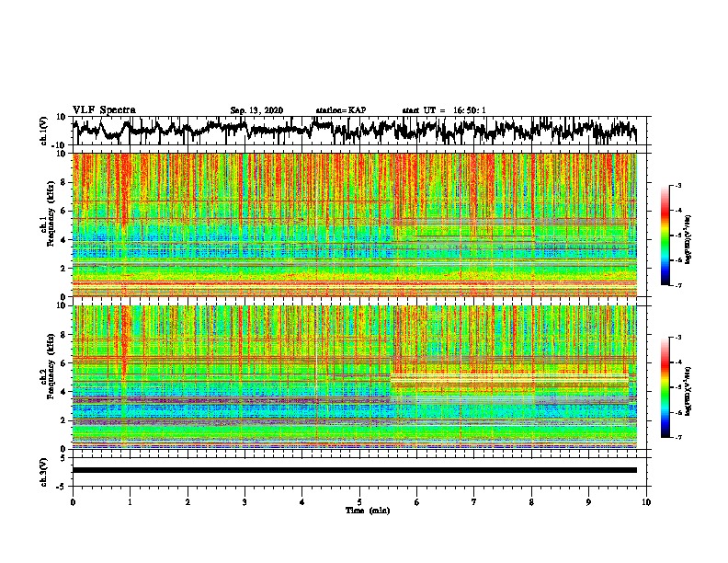Screen dimensions: 728x563
Task: Click the "4" tick on ch.2 frequency axis
Action: 63,392
